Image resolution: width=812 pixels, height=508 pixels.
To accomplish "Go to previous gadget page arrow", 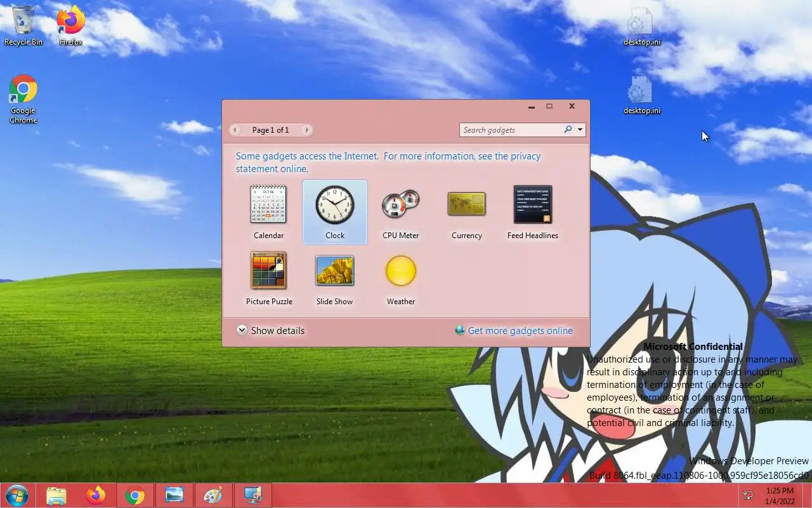I will tap(235, 130).
